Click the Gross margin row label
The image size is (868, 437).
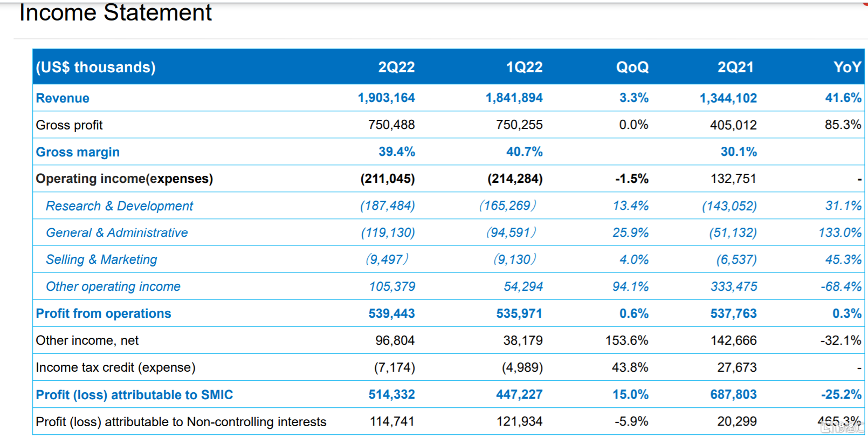click(78, 152)
